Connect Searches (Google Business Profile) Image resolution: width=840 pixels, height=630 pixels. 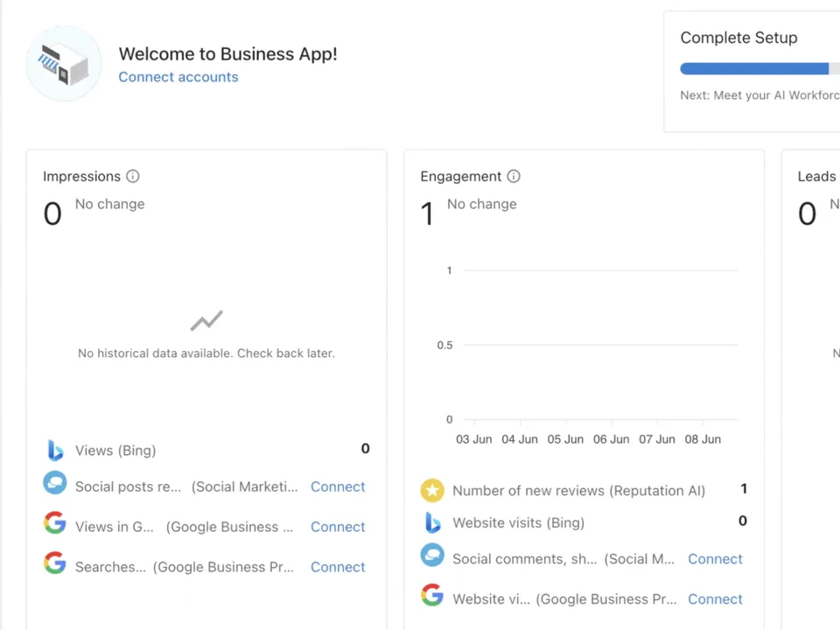[338, 567]
